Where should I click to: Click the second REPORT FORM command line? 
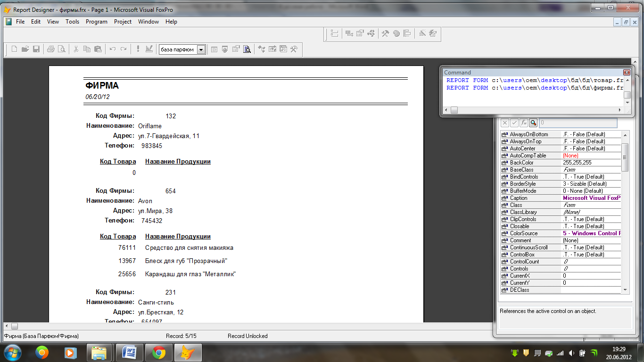click(534, 88)
